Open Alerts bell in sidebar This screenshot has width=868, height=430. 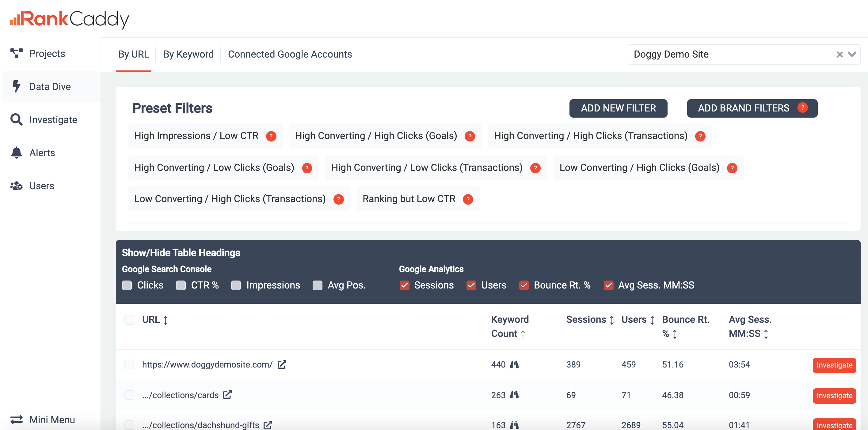click(x=16, y=153)
